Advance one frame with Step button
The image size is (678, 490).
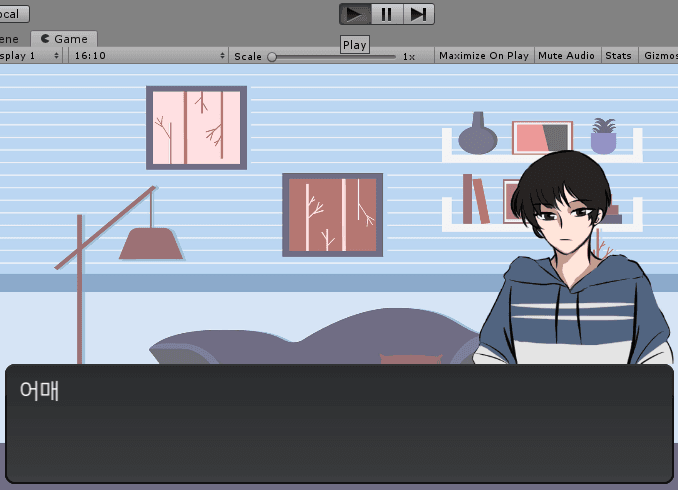pos(419,14)
